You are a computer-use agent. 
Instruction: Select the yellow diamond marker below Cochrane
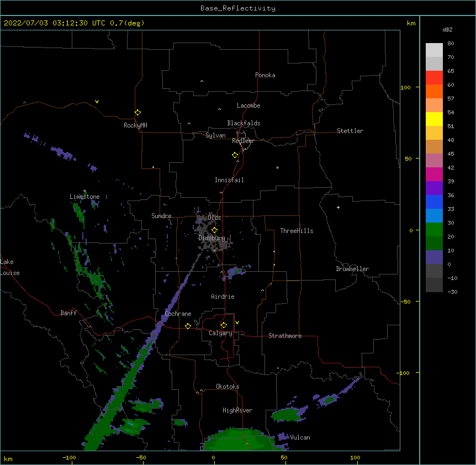188,326
